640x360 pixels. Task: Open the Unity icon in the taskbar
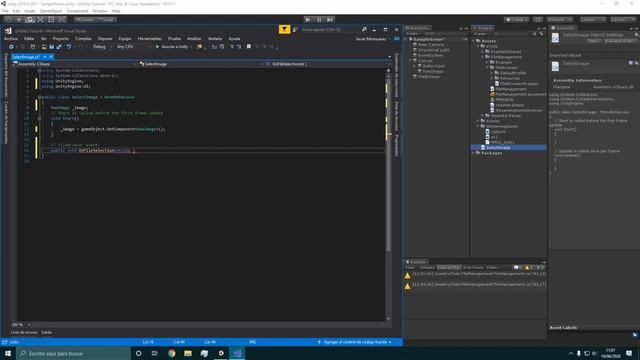click(221, 353)
